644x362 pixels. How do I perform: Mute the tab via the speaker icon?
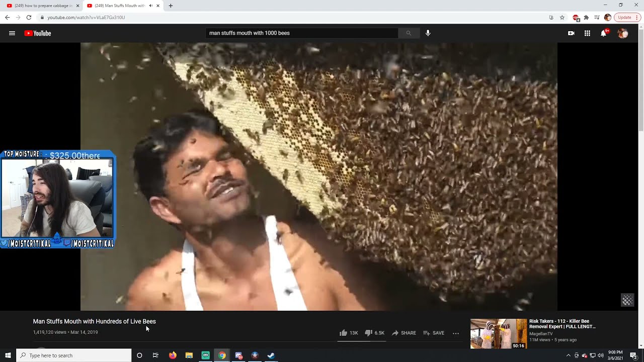pos(150,6)
